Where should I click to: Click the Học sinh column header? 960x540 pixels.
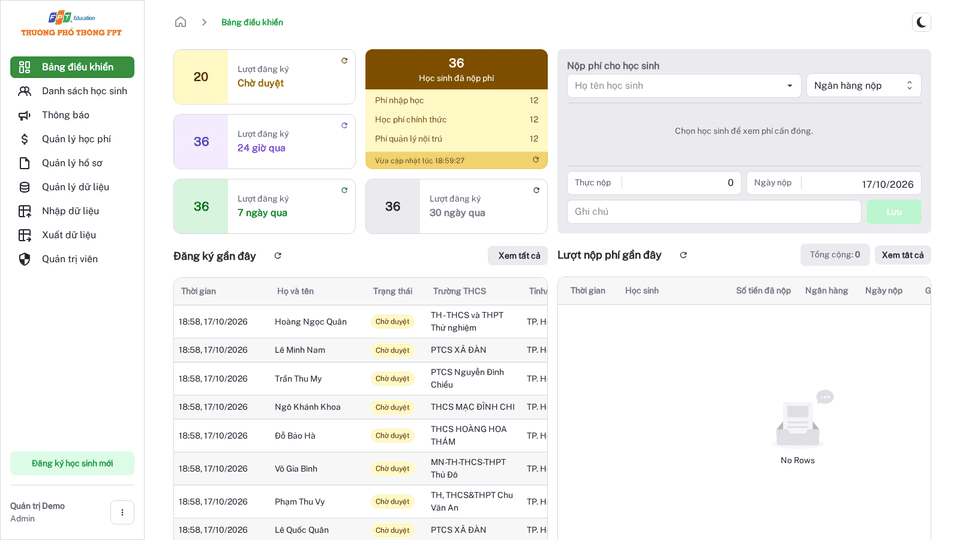coord(642,291)
